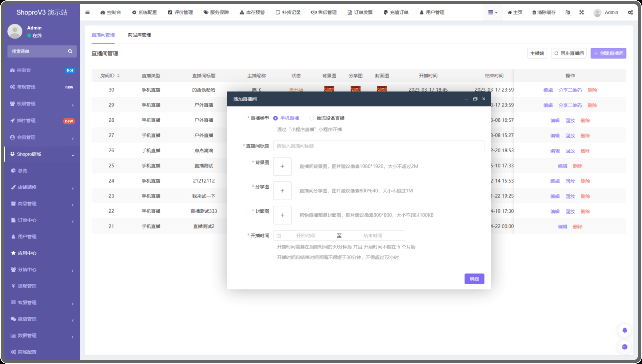Click the search magnifier in sidebar
Image resolution: width=642 pixels, height=364 pixels.
coord(70,51)
